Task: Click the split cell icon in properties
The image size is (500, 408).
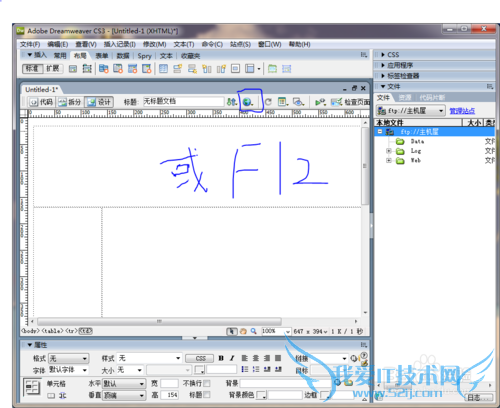Action: (62, 396)
